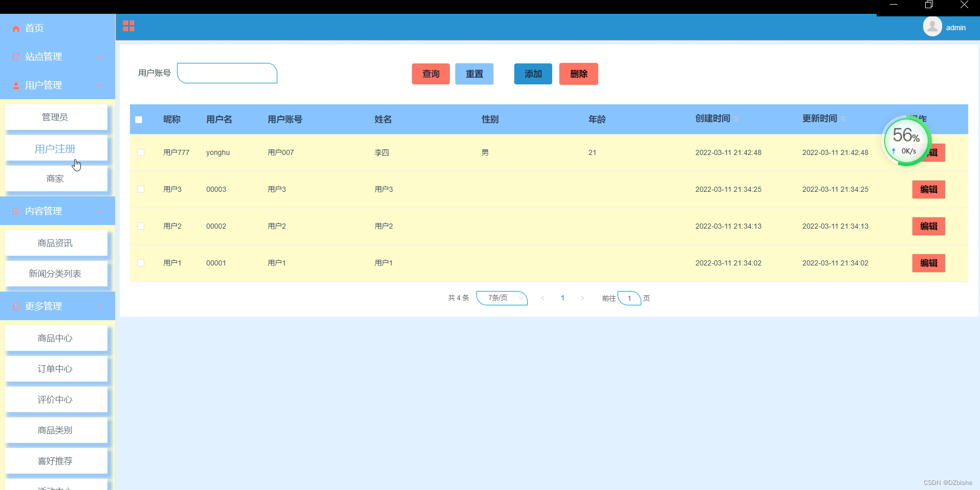Click the 李四 name cell
This screenshot has width=980, height=490.
[x=382, y=152]
